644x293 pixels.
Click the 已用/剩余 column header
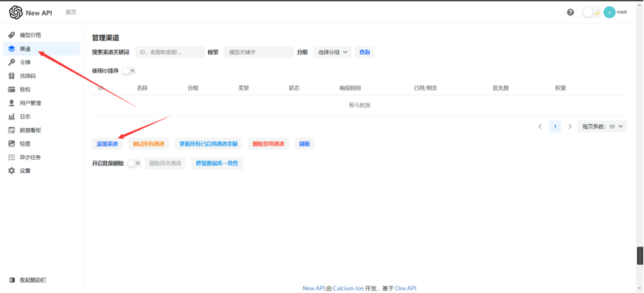pos(426,88)
